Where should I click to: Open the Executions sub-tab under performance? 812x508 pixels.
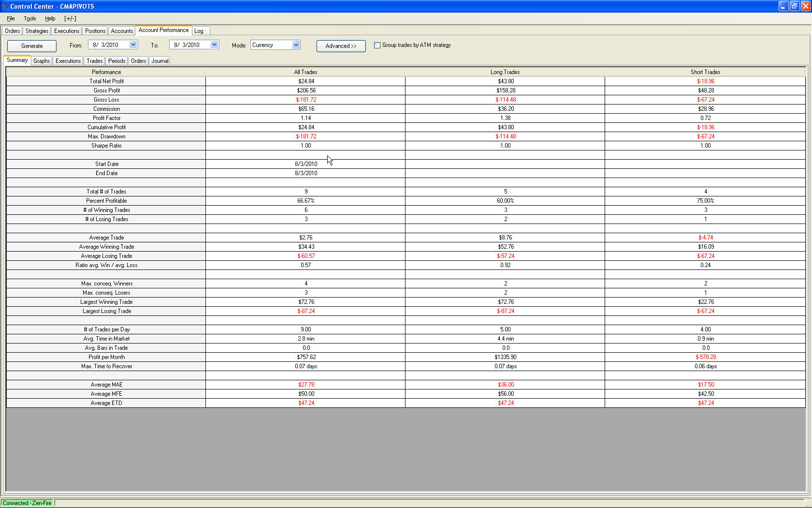68,61
